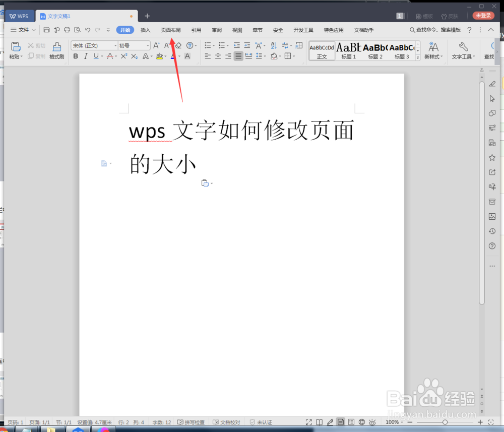Center align the text

218,56
